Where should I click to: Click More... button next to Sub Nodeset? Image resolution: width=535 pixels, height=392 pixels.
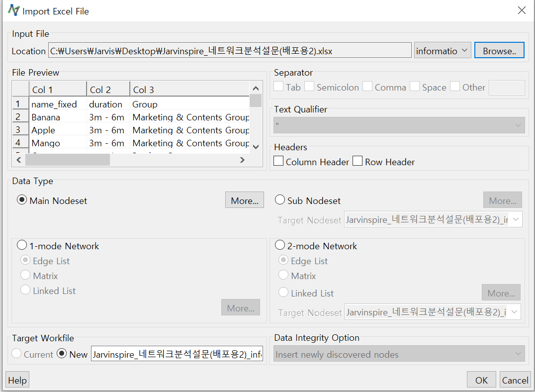(503, 200)
